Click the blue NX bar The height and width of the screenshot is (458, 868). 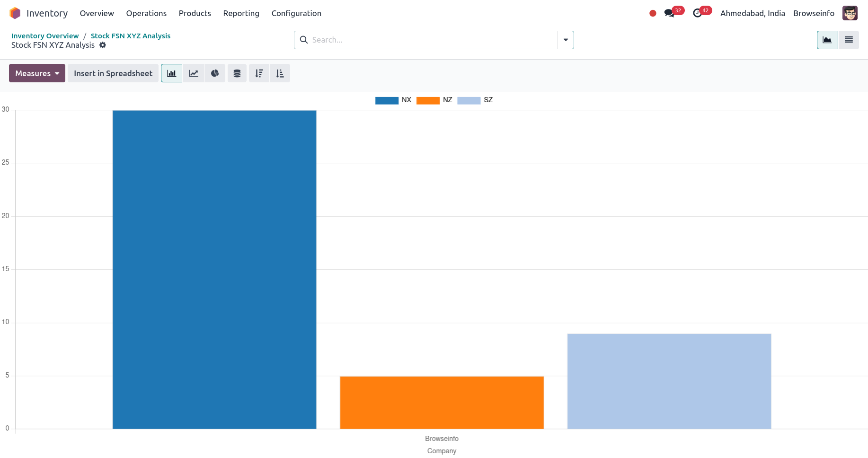tap(214, 270)
